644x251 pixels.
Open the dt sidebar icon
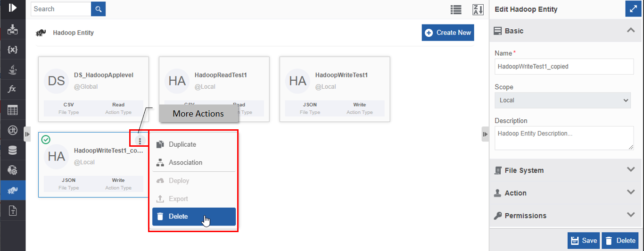click(x=13, y=130)
